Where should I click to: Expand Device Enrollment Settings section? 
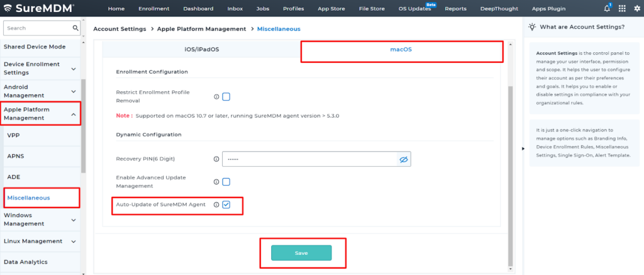[x=74, y=69]
